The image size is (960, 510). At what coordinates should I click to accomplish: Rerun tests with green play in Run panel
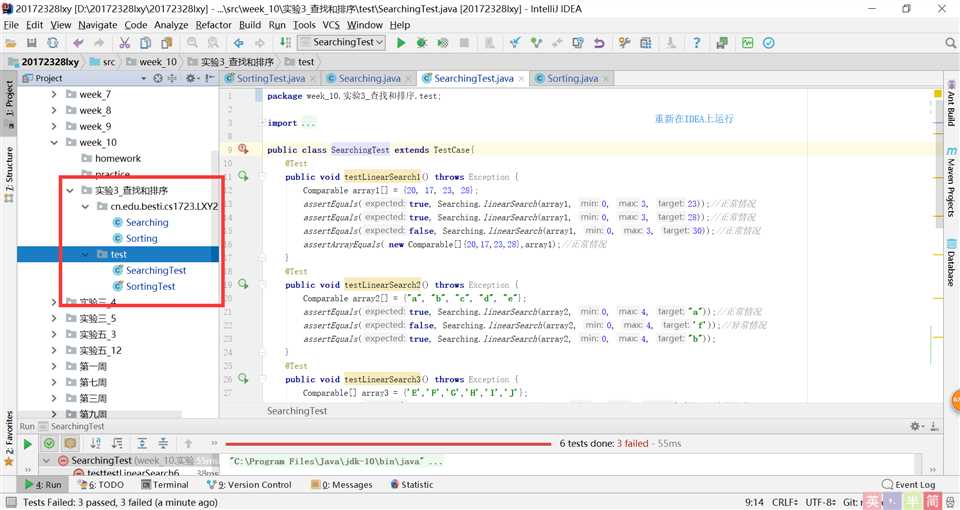click(x=28, y=444)
